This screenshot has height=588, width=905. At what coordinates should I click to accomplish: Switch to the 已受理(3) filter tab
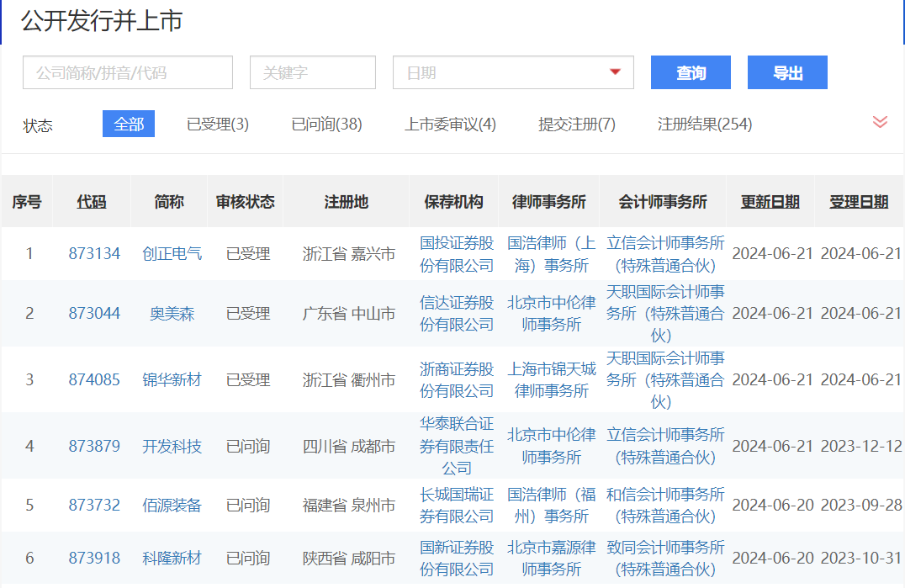pyautogui.click(x=217, y=123)
